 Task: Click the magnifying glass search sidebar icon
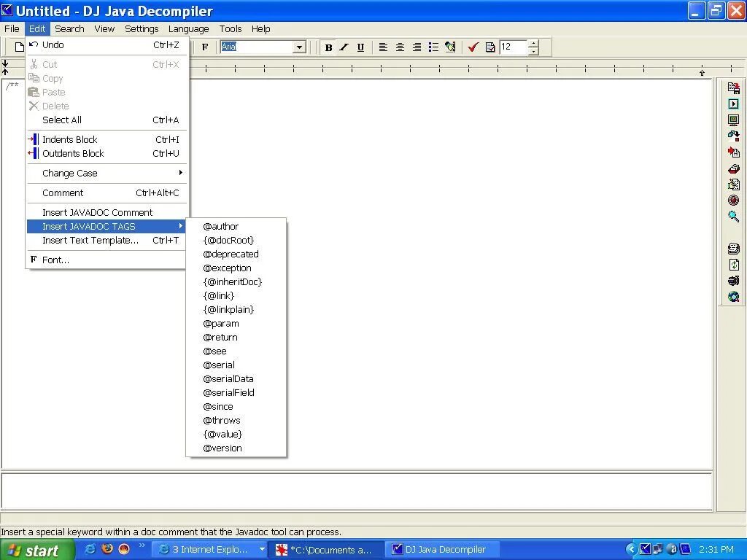tap(734, 216)
